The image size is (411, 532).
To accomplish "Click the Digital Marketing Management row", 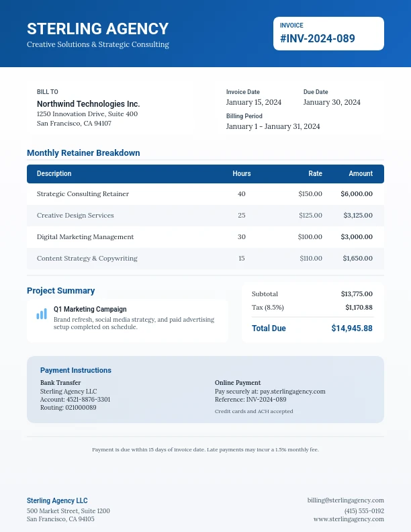I will (205, 236).
